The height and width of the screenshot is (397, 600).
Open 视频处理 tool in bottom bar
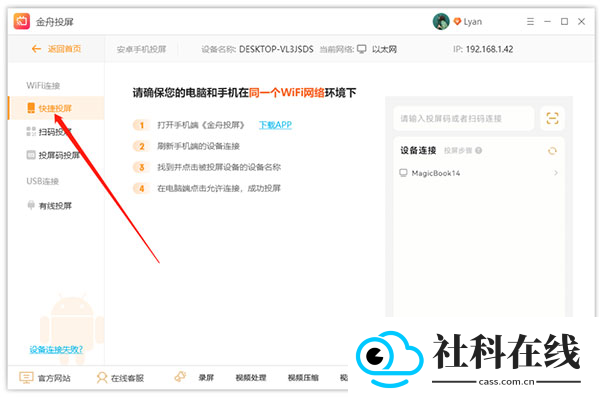pos(251,377)
